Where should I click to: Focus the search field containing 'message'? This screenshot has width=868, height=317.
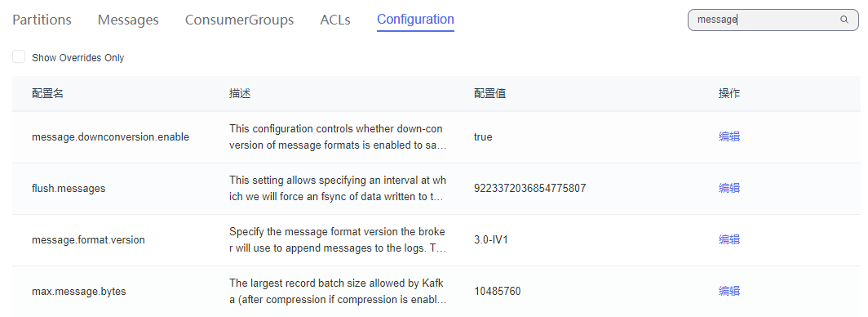tap(773, 20)
